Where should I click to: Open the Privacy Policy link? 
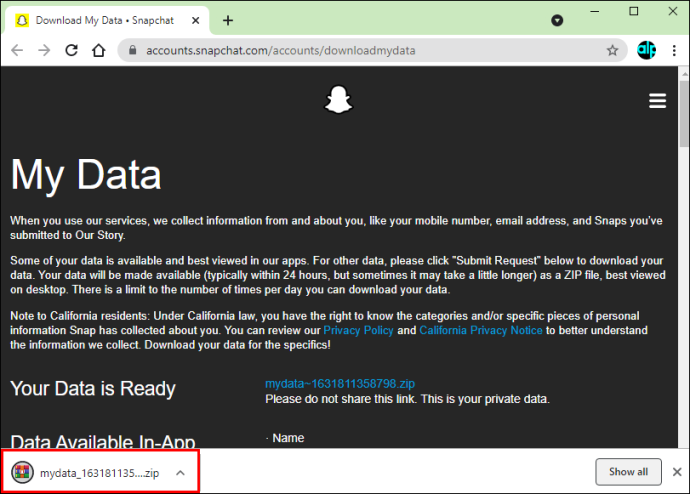[x=358, y=330]
